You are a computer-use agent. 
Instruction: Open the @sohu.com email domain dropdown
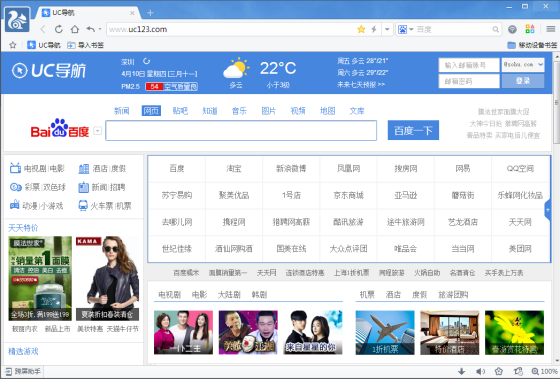pos(523,65)
